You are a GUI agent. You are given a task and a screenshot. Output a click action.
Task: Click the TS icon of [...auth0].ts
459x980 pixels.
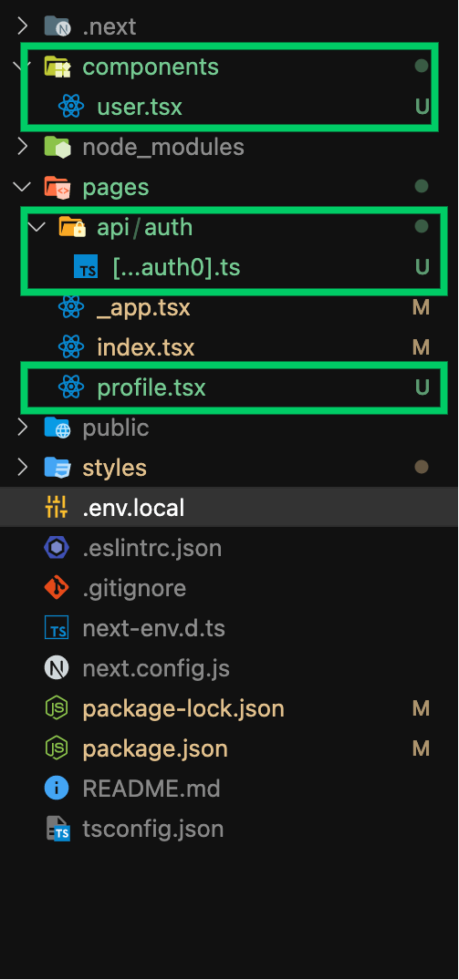tap(86, 267)
